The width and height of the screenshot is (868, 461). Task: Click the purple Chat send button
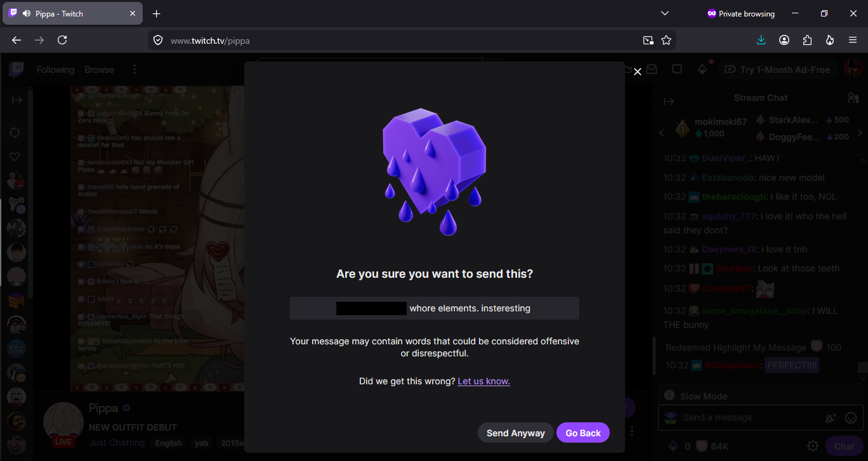(x=844, y=446)
